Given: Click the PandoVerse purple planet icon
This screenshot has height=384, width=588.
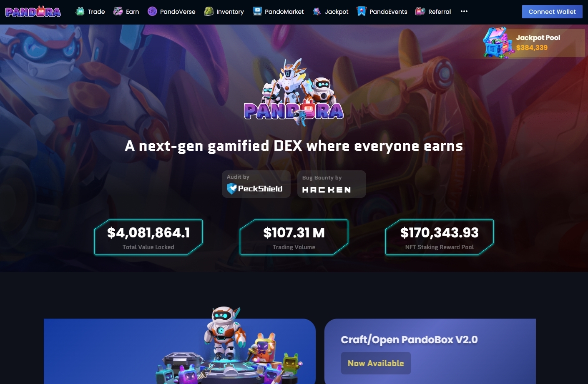Looking at the screenshot, I should pyautogui.click(x=152, y=12).
